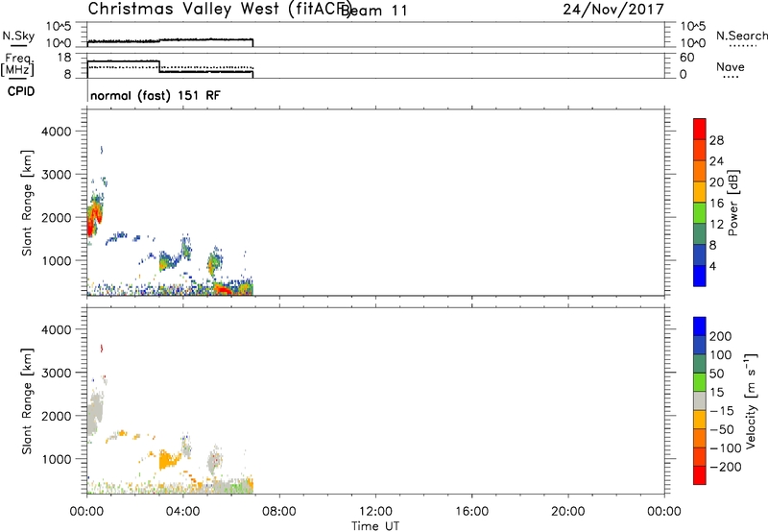This screenshot has width=768, height=532.
Task: Pick the light green 15–50 Velocity colorbar segment
Action: [700, 382]
